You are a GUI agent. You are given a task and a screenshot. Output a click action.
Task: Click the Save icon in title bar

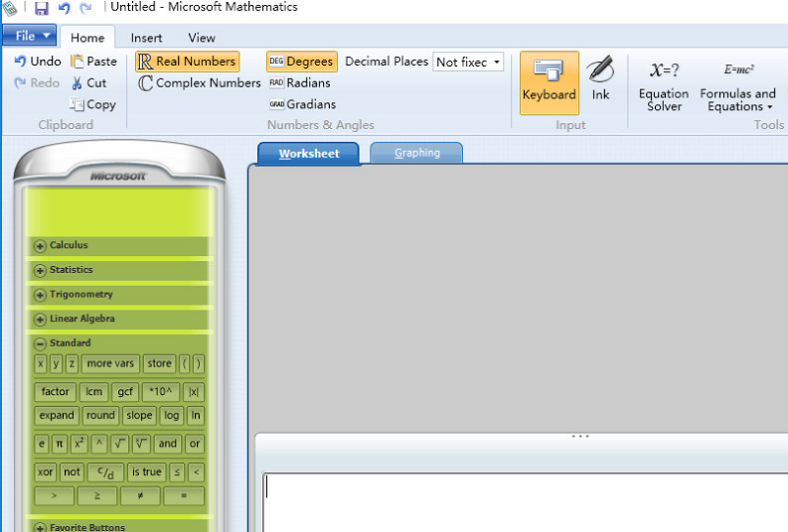41,8
